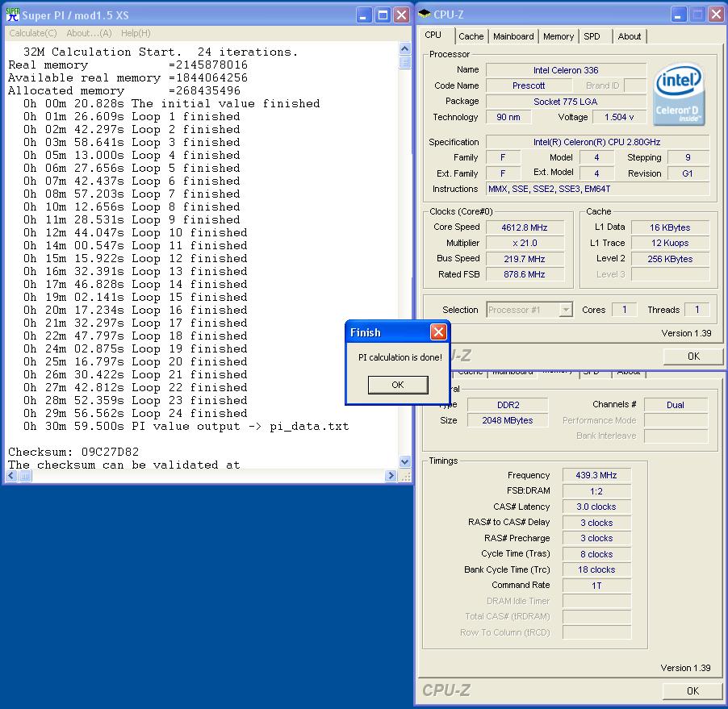
Task: Click the Voltage value '1.504 v'
Action: click(x=619, y=117)
